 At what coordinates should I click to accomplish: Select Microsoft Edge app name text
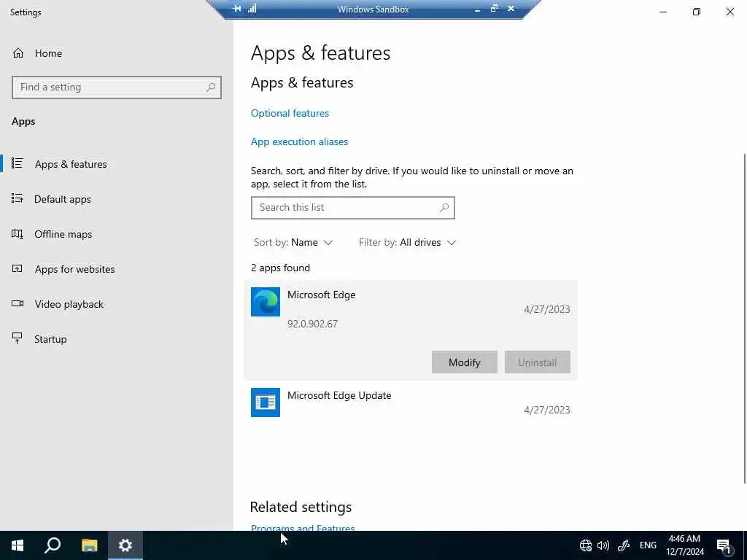click(321, 295)
